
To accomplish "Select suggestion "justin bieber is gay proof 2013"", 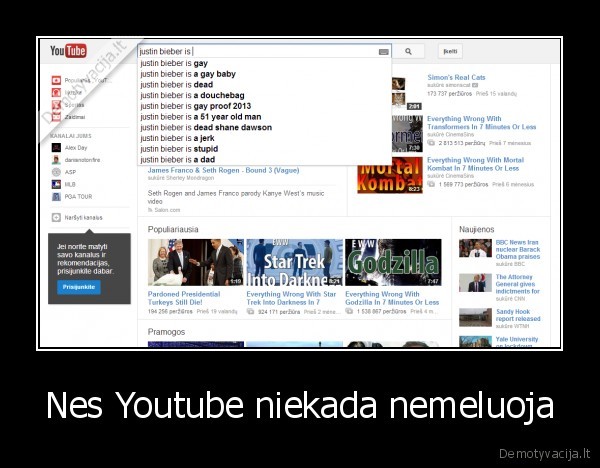I will [x=264, y=106].
